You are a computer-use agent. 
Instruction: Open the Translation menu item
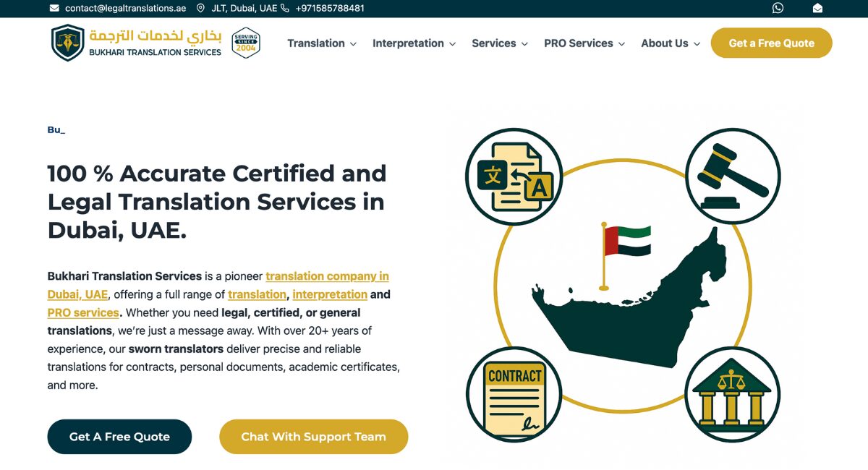pyautogui.click(x=316, y=43)
